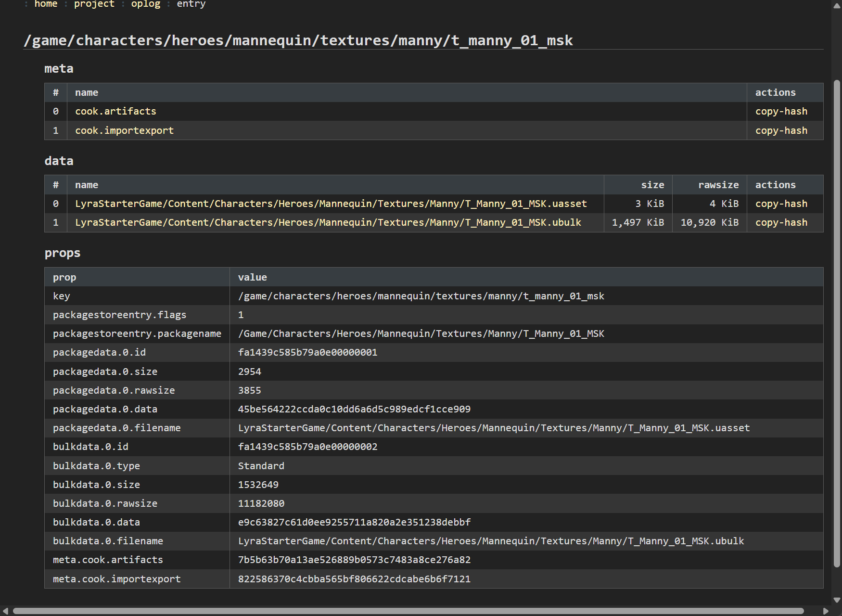Select packagedata.0.data hash value
Image resolution: width=842 pixels, height=616 pixels.
click(x=354, y=409)
